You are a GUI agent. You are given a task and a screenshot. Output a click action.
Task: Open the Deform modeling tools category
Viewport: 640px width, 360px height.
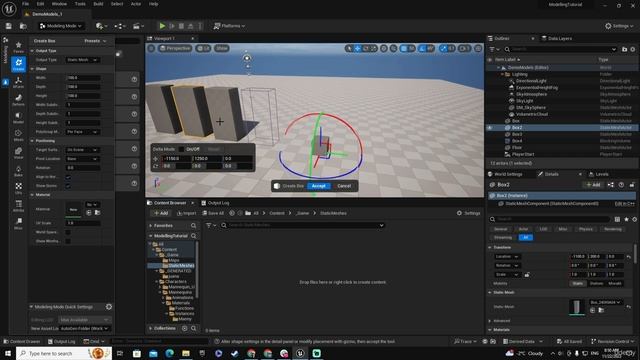click(18, 100)
